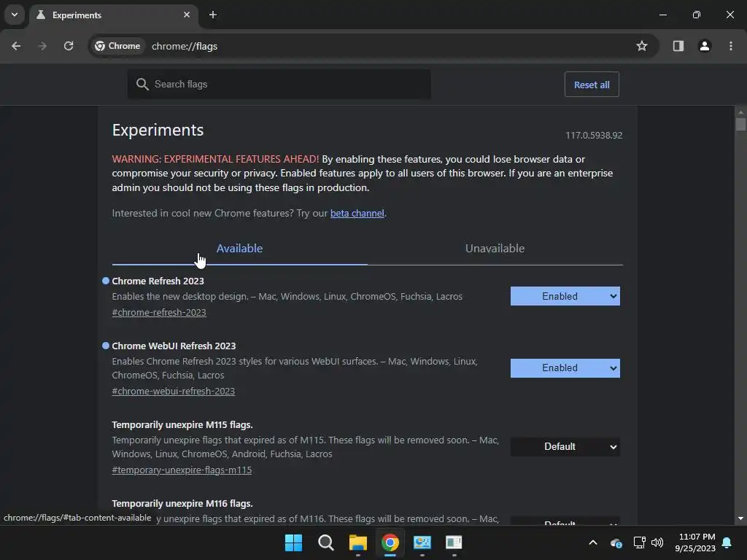Switch to the Available tab
The image size is (747, 560).
[x=239, y=249]
